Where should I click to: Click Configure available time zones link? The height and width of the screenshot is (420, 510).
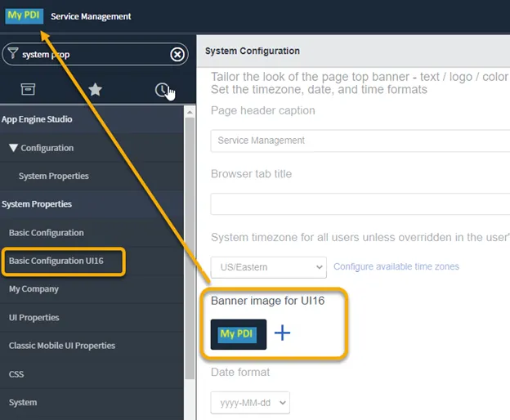tap(396, 266)
